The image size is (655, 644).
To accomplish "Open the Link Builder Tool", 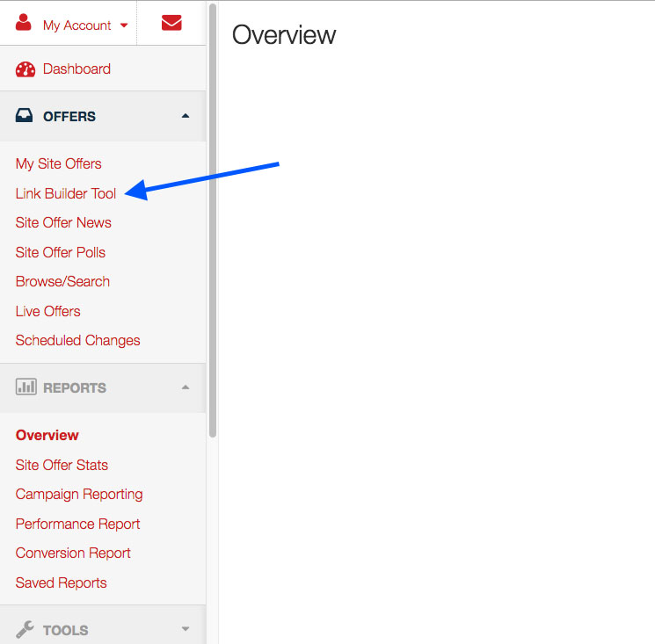I will (66, 193).
